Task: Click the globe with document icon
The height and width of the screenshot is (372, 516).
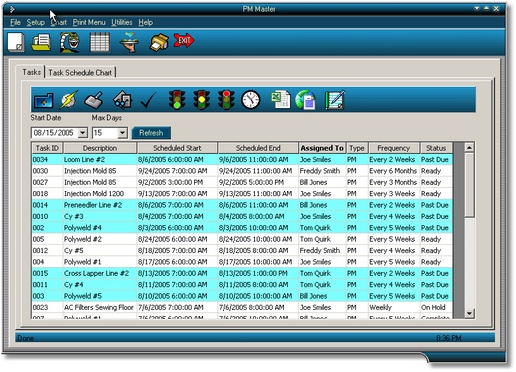Action: pos(305,100)
